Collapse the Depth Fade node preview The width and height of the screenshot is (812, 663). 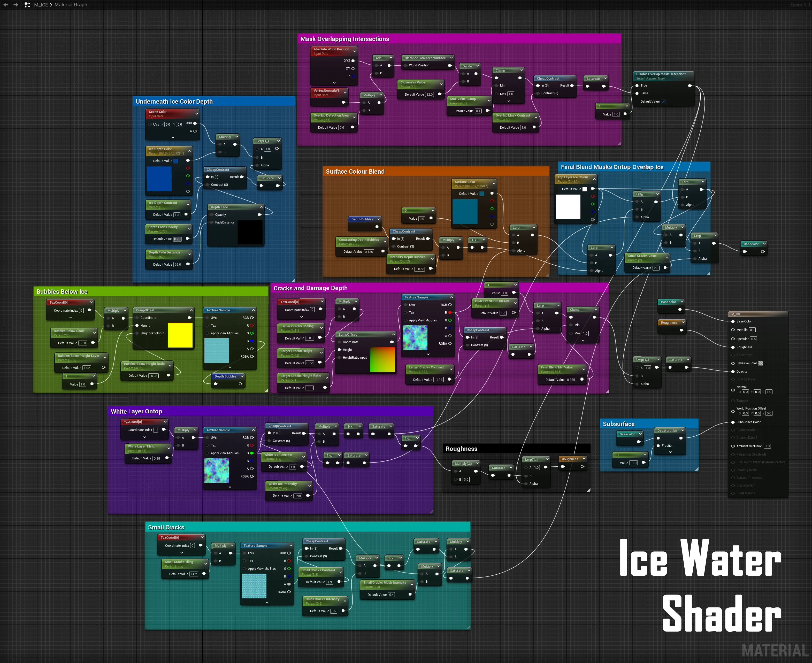click(x=261, y=207)
